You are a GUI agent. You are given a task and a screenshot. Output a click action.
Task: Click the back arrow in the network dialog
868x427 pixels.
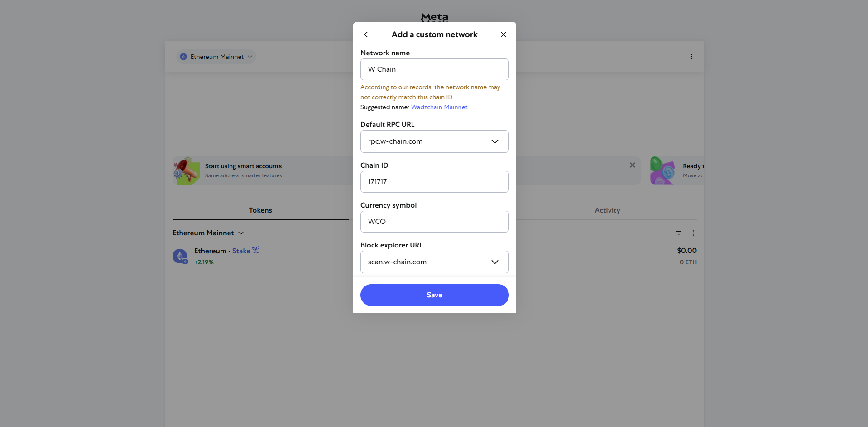point(366,34)
